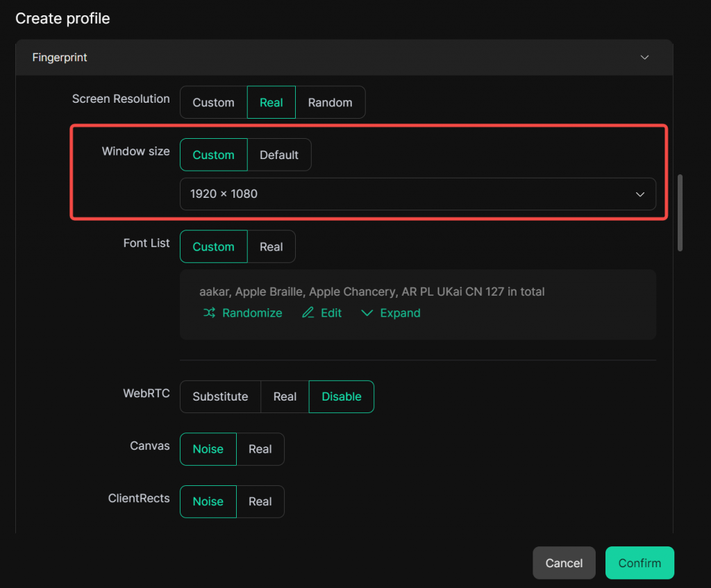Image resolution: width=711 pixels, height=588 pixels.
Task: Set Font List to Custom
Action: point(213,246)
